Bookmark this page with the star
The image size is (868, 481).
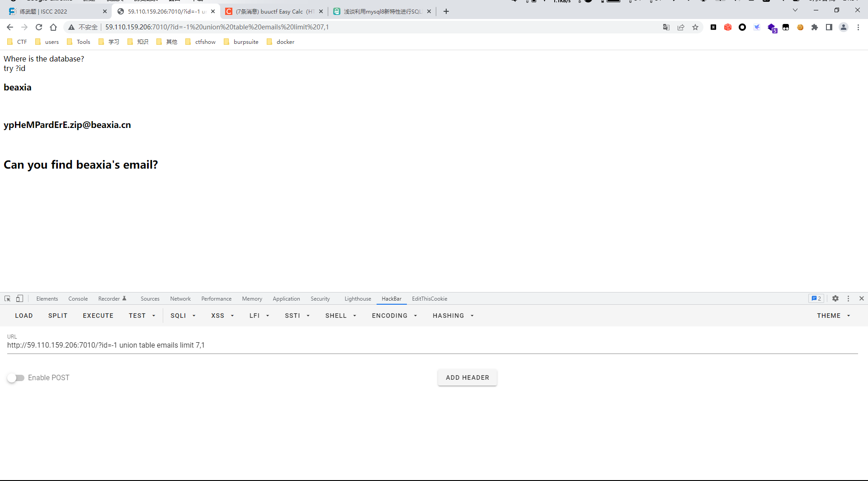tap(695, 27)
